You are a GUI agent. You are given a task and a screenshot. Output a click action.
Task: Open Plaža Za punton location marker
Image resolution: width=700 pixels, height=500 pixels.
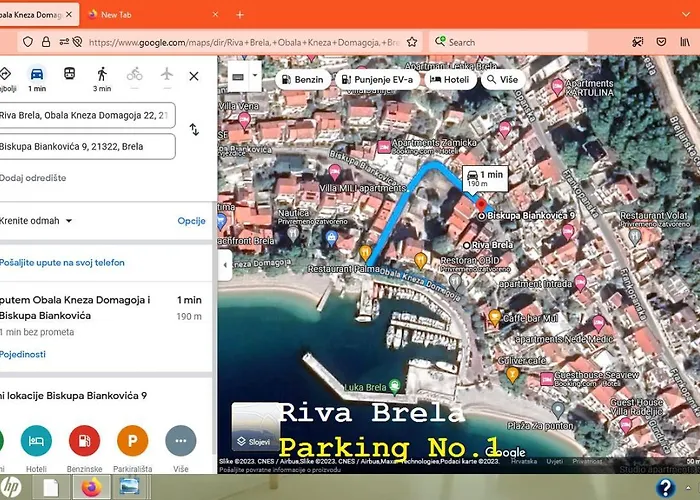[558, 409]
